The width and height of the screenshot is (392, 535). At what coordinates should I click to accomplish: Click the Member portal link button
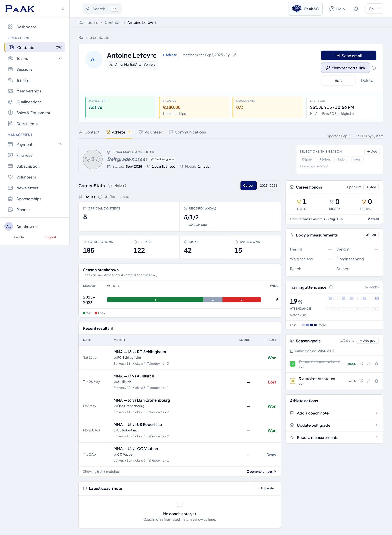345,68
